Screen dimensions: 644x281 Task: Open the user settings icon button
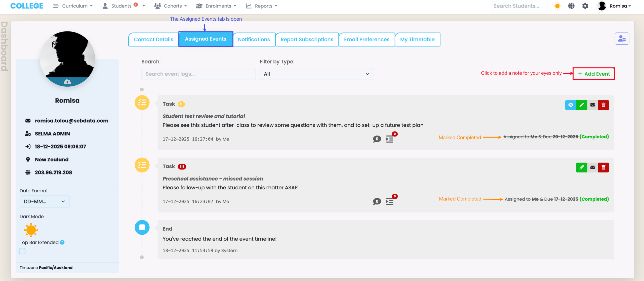tap(622, 39)
